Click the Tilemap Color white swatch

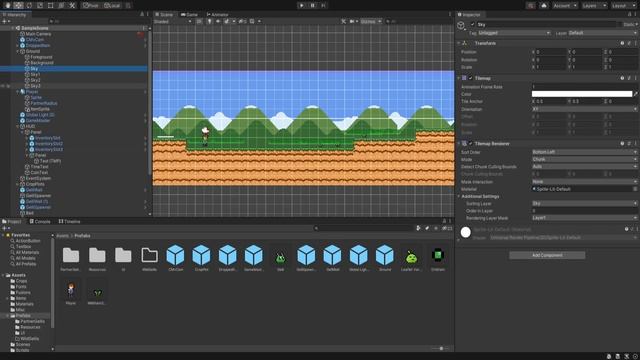[x=582, y=94]
